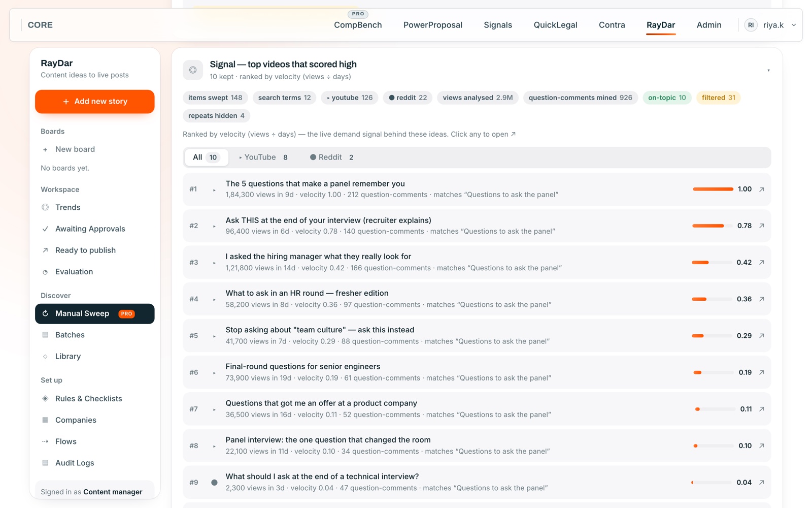Click the velocity bar of row #1
This screenshot has width=812, height=508.
pos(713,189)
